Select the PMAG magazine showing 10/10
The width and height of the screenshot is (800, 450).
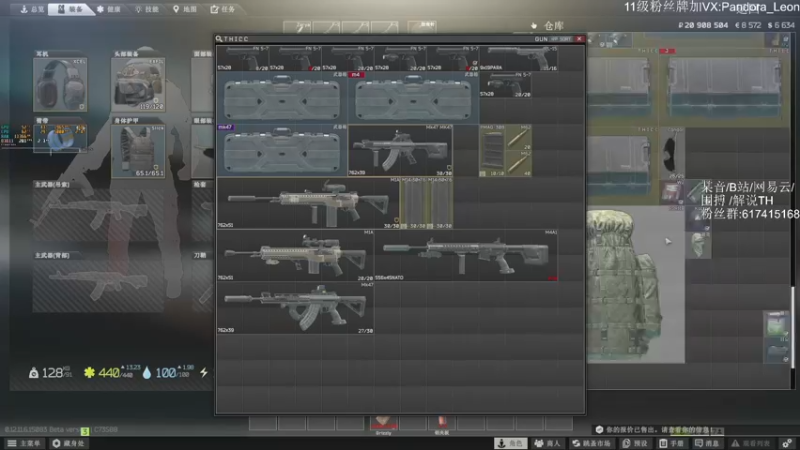point(492,150)
